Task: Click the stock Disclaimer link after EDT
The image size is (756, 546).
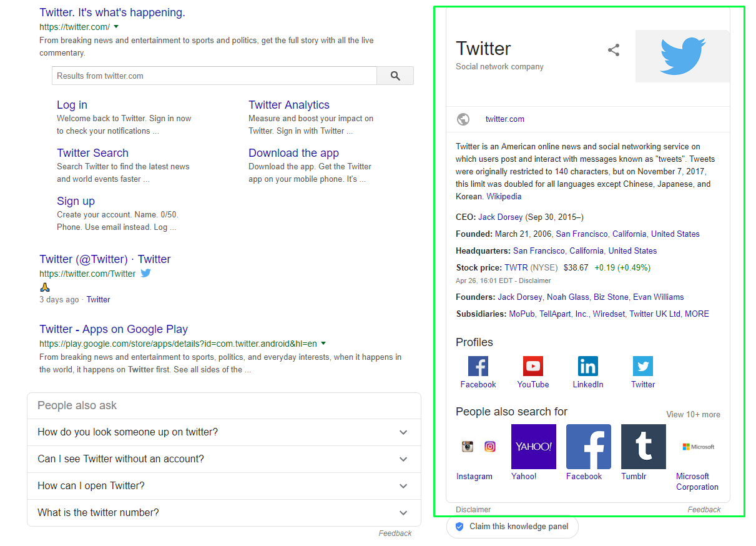Action: click(x=535, y=281)
